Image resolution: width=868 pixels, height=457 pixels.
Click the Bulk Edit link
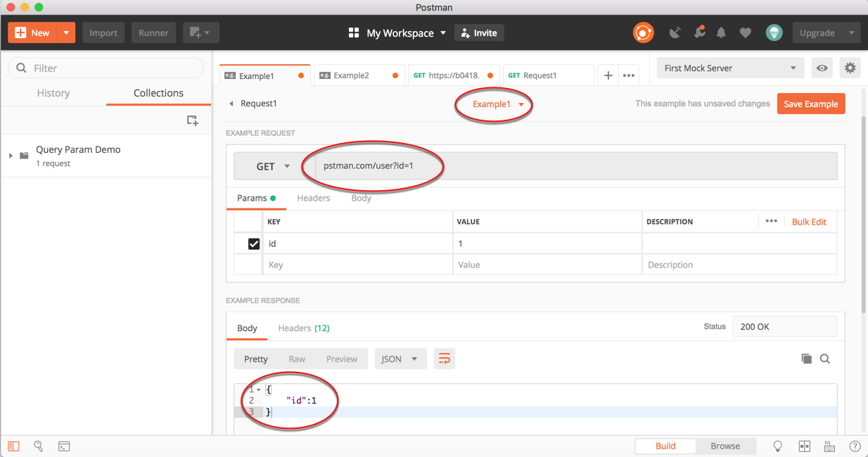(x=809, y=222)
